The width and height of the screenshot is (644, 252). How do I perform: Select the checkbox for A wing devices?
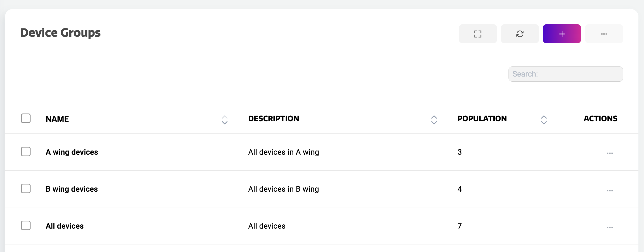[x=26, y=152]
